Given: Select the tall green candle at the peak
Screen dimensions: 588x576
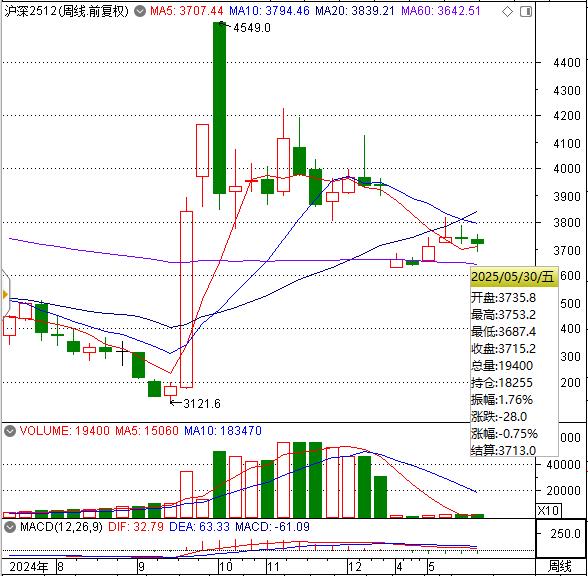Looking at the screenshot, I should (x=219, y=108).
